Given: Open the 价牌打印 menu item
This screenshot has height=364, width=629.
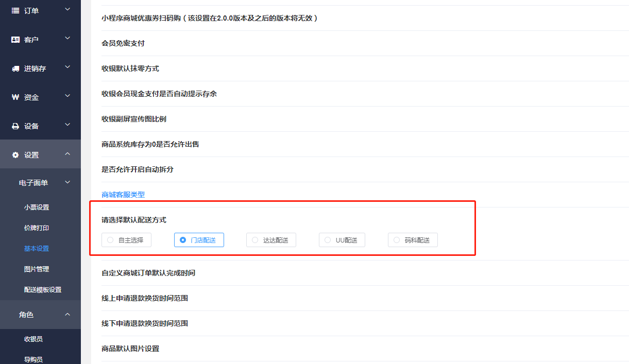Looking at the screenshot, I should point(37,228).
